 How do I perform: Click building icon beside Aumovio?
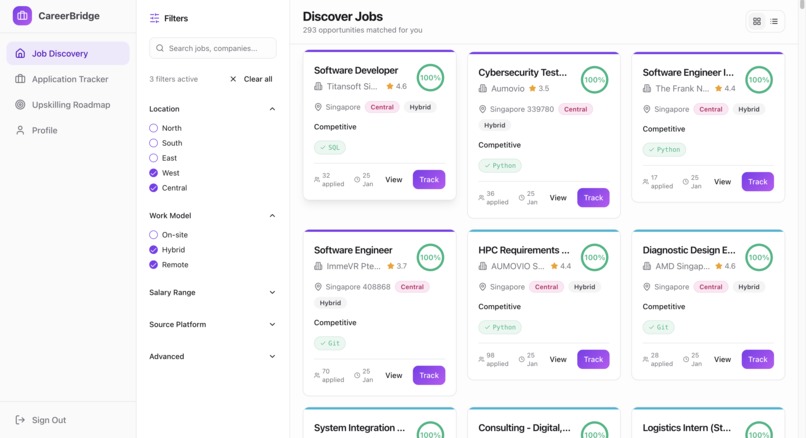483,88
